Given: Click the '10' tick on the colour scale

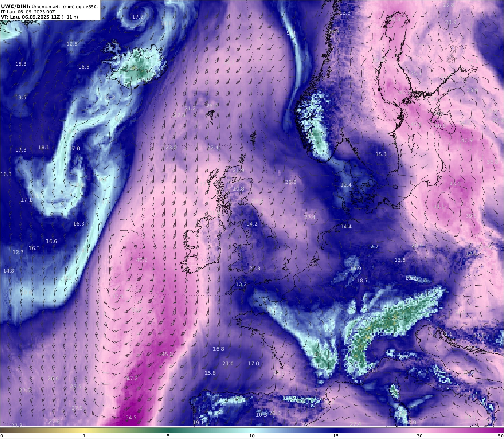Looking at the screenshot, I should point(252,436).
